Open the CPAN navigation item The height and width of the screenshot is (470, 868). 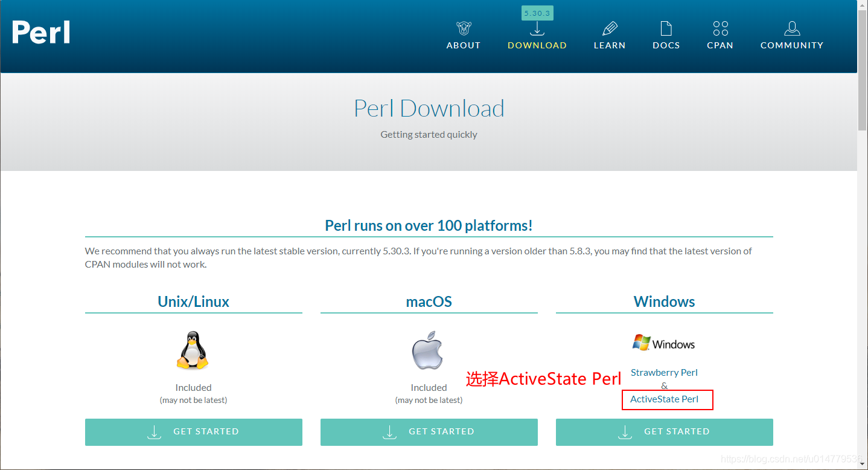tap(720, 45)
